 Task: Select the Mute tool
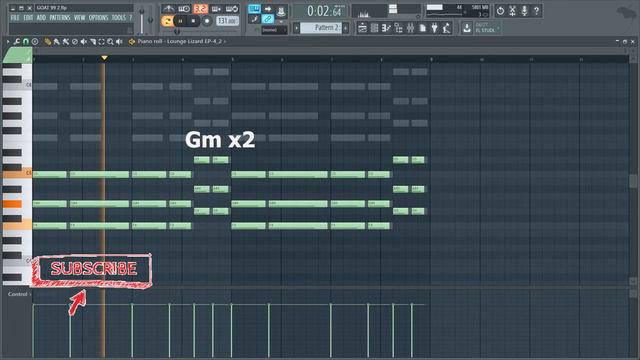pyautogui.click(x=84, y=42)
